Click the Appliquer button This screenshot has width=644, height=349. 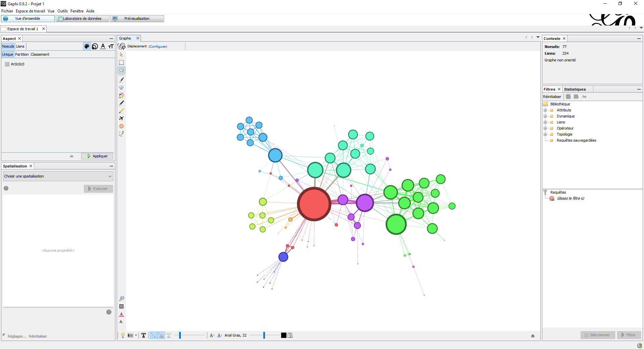pyautogui.click(x=97, y=156)
